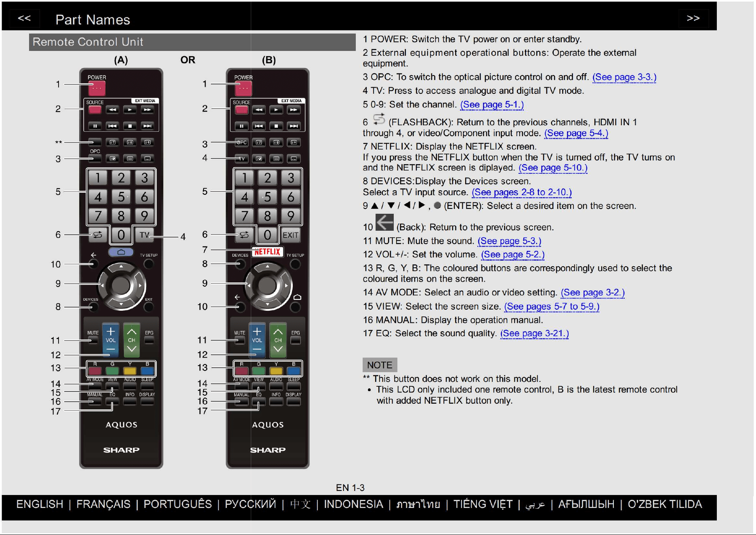
Task: Click POWER button on remote B
Action: tap(244, 88)
